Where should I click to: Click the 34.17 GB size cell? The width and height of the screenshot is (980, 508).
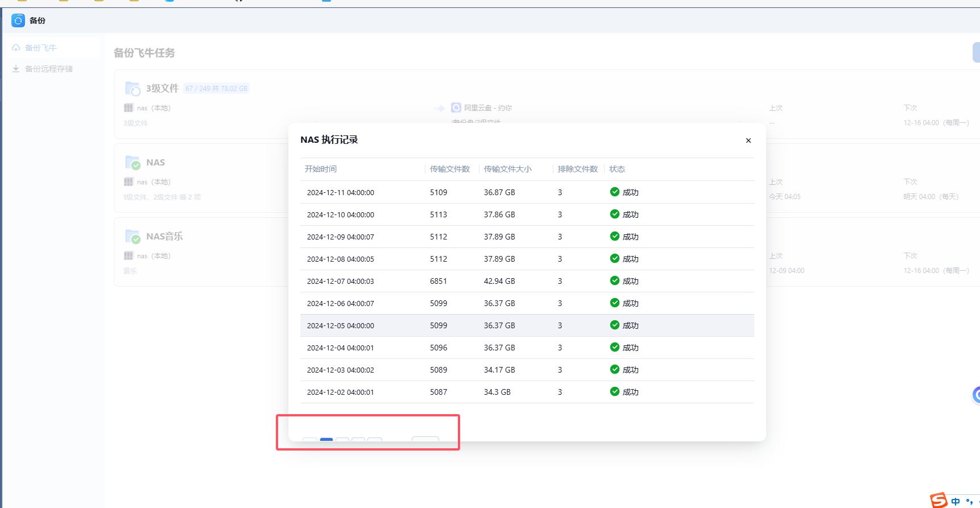(x=499, y=370)
